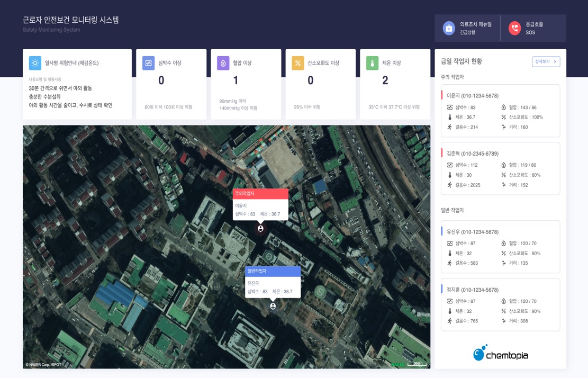Image resolution: width=588 pixels, height=378 pixels.
Task: Open 상세보기 details for today's workers
Action: (x=546, y=61)
